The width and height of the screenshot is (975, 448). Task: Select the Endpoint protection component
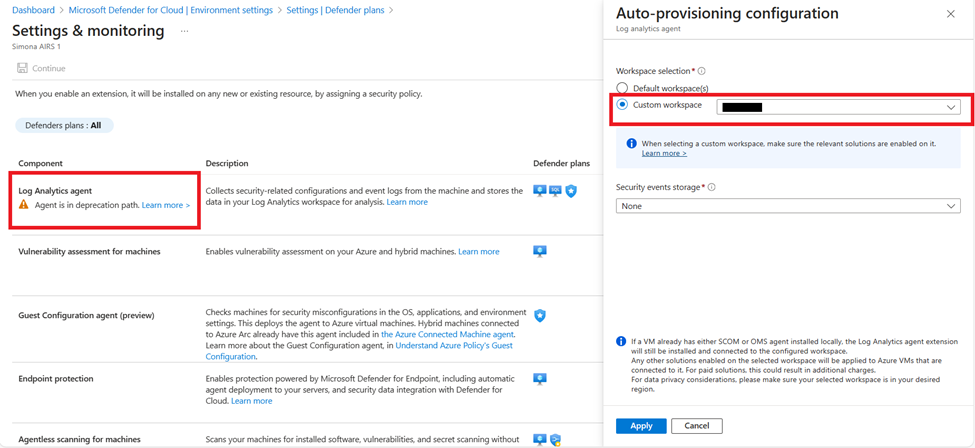(x=56, y=378)
